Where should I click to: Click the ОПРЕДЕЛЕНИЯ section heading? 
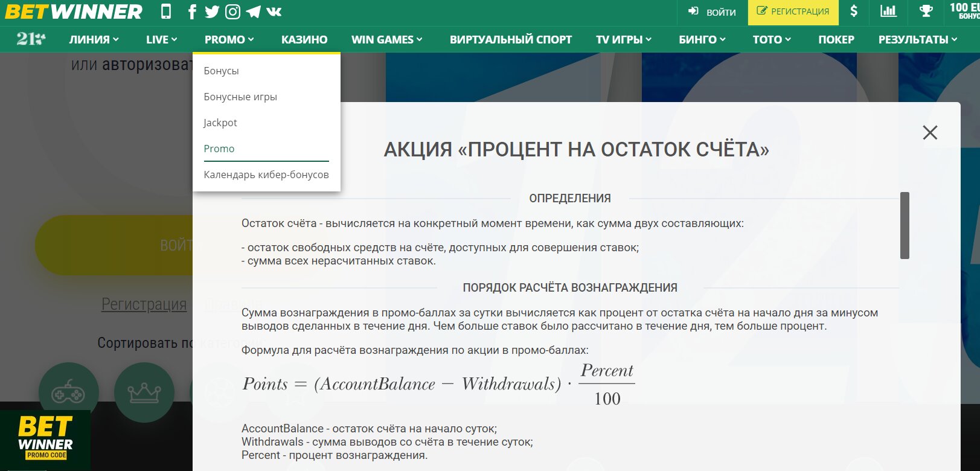coord(570,198)
